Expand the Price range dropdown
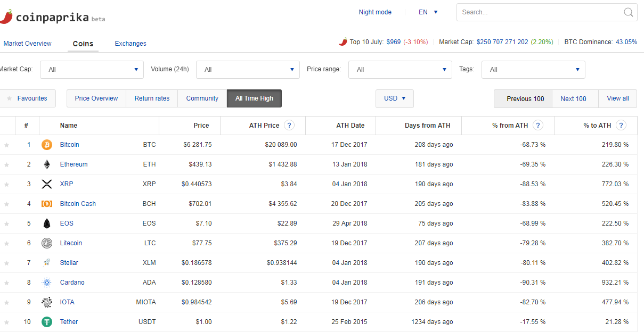 pos(400,70)
